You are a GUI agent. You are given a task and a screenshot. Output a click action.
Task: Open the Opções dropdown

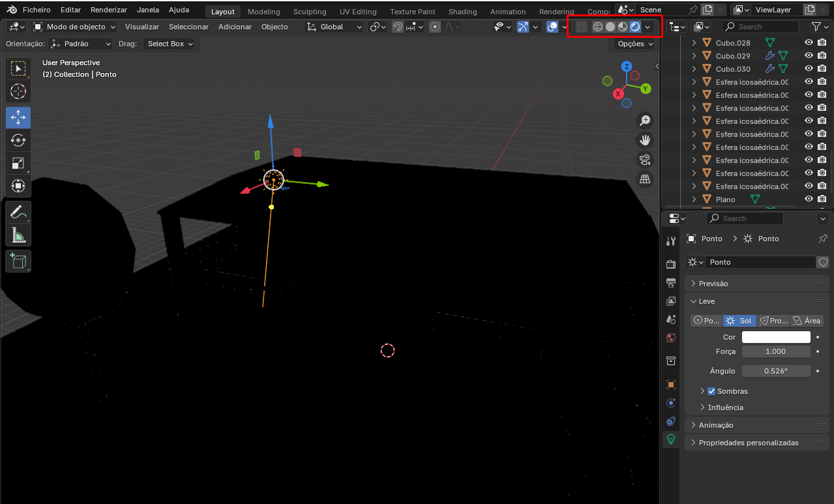pyautogui.click(x=634, y=44)
